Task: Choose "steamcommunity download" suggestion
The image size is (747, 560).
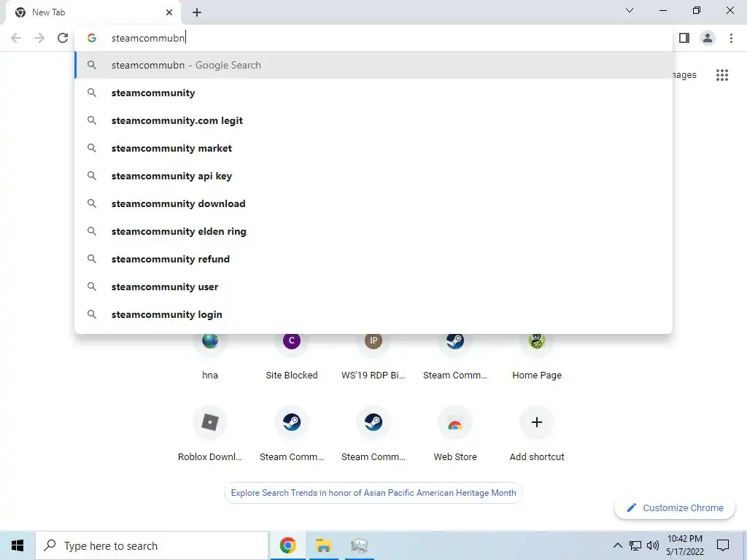Action: coord(373,203)
